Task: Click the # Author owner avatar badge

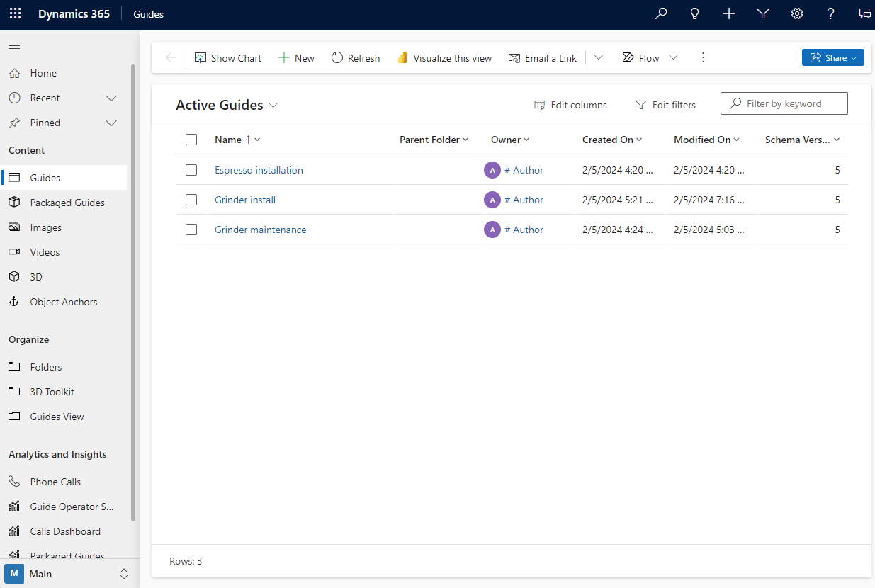Action: click(492, 170)
